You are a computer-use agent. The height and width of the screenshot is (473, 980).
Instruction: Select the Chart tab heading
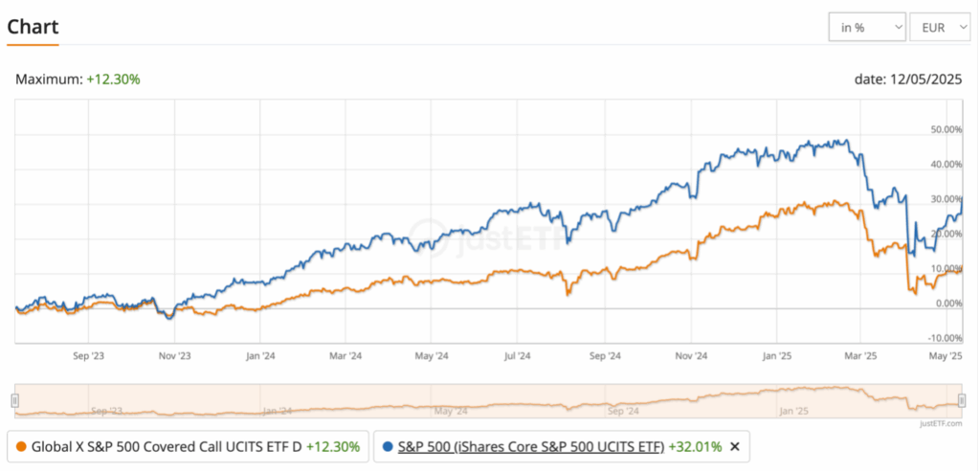click(33, 27)
